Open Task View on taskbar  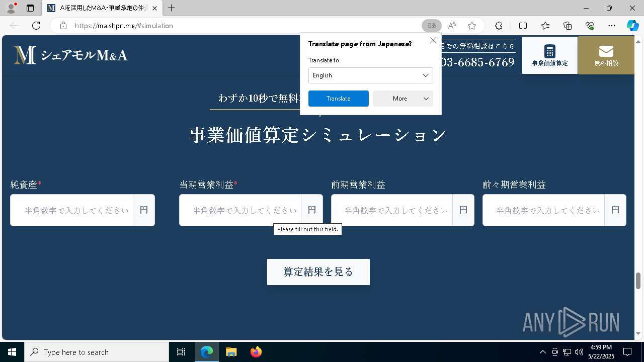pos(181,352)
